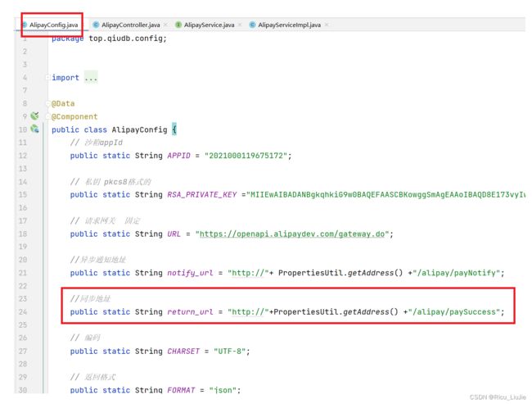Collapse the annotation fold at @Data
532x404 pixels.
point(47,103)
